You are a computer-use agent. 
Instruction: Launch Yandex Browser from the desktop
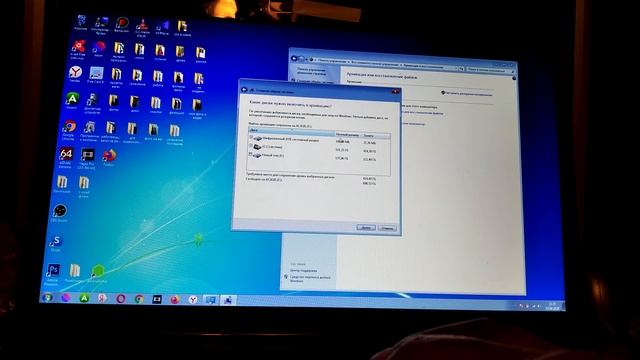(x=75, y=74)
